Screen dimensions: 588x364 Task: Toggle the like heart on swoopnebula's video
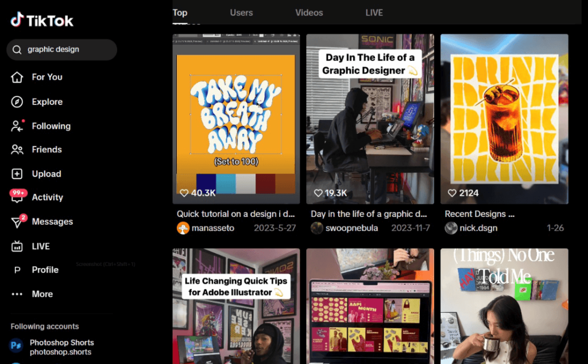tap(318, 193)
